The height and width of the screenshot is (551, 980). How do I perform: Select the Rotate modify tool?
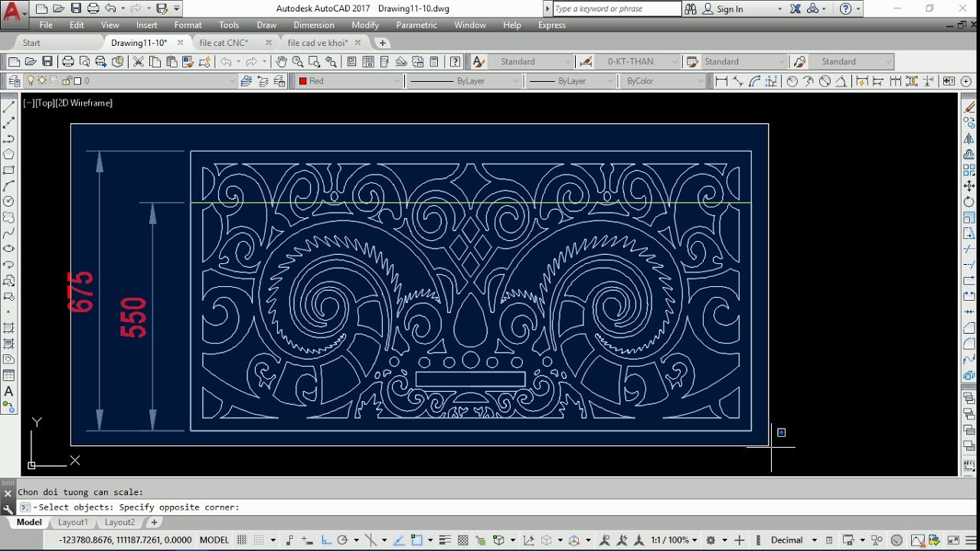click(969, 202)
